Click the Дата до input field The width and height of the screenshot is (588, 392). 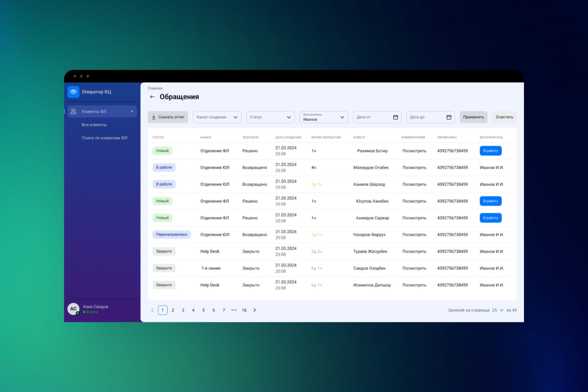(x=431, y=117)
